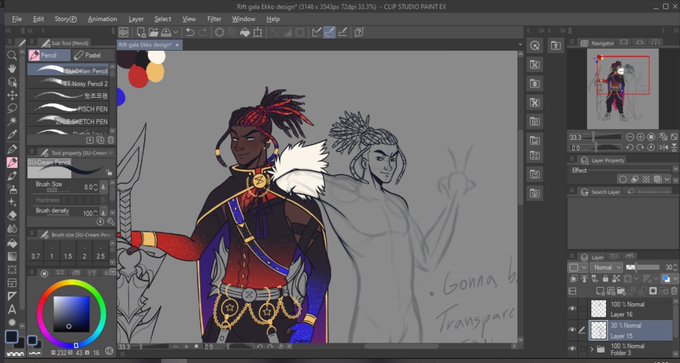Open the Brush Size dynamics dropdown

point(103,187)
